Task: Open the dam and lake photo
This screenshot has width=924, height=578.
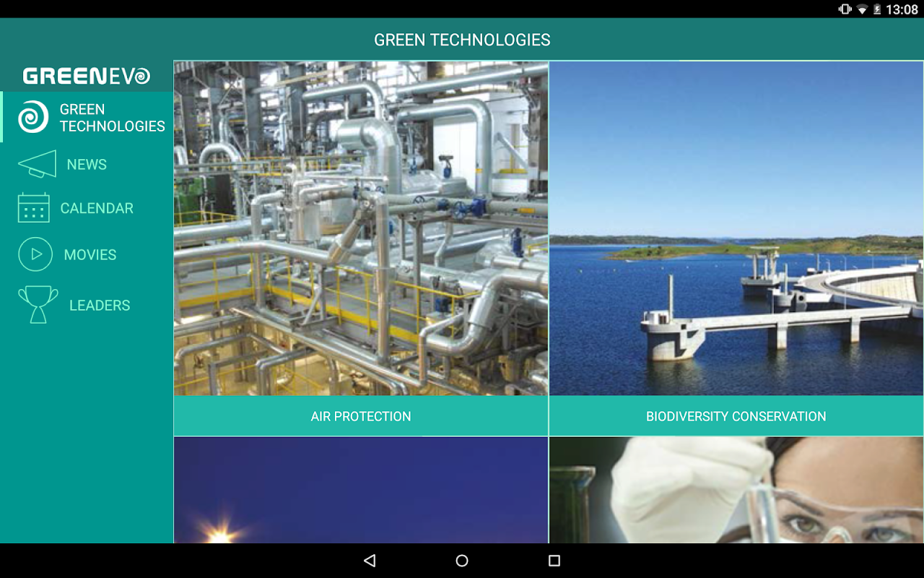Action: 736,228
